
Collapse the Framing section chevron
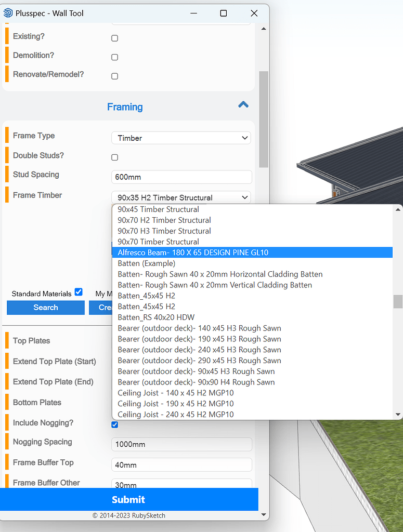[x=243, y=105]
